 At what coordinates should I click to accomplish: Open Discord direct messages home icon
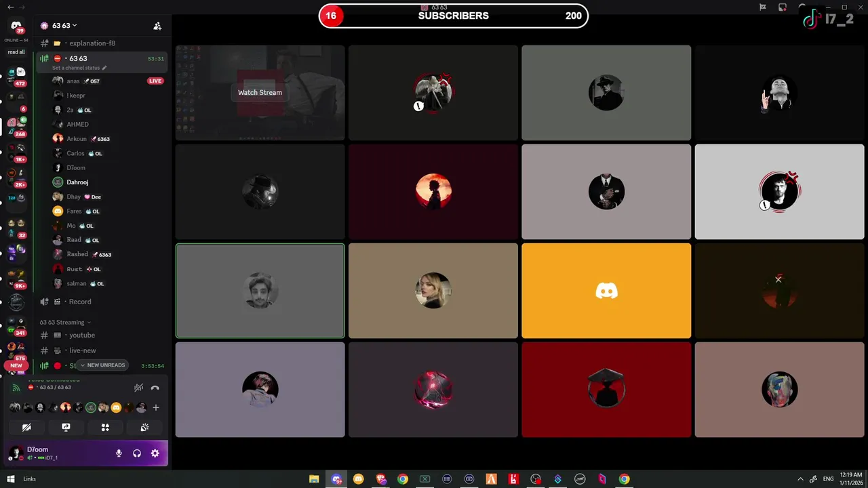(16, 26)
